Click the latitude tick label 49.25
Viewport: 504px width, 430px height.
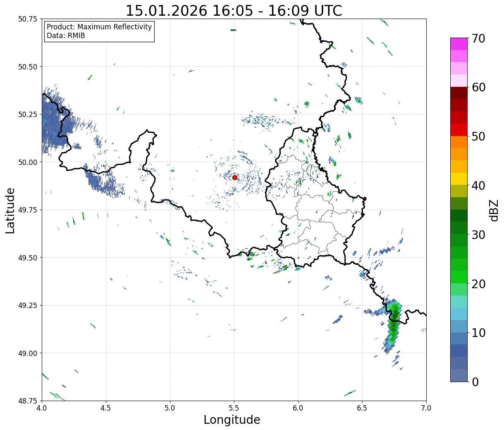[28, 306]
